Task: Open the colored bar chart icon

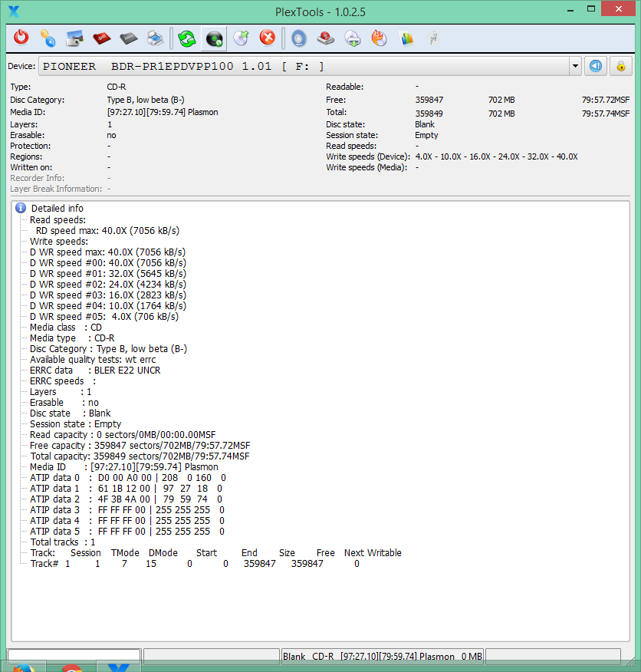Action: tap(406, 38)
